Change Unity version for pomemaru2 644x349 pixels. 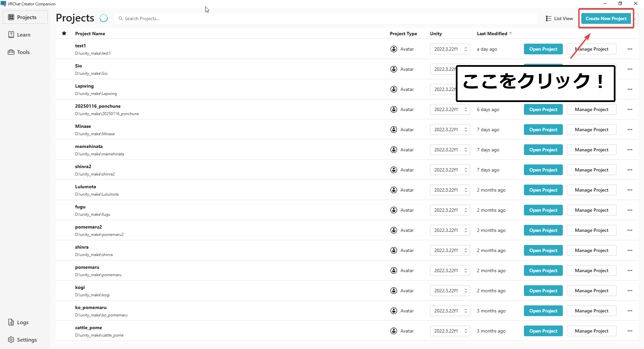[450, 230]
